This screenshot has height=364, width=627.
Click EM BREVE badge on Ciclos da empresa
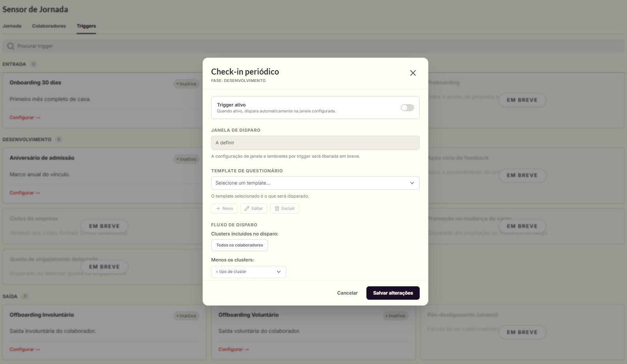point(104,226)
